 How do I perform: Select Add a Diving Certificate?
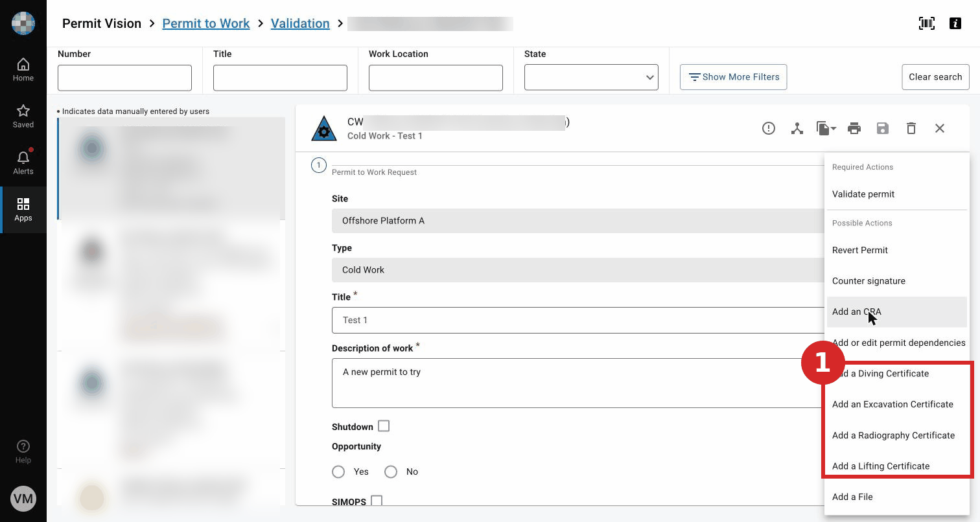[897, 374]
